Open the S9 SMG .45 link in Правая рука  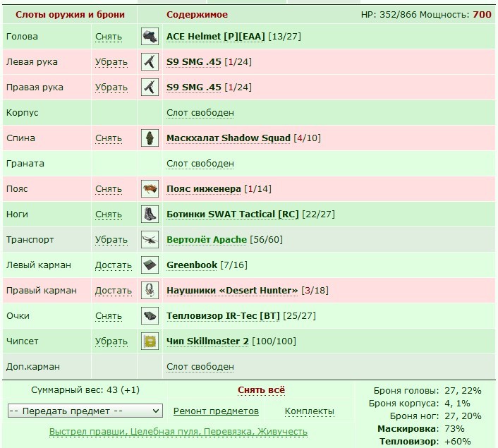click(194, 87)
